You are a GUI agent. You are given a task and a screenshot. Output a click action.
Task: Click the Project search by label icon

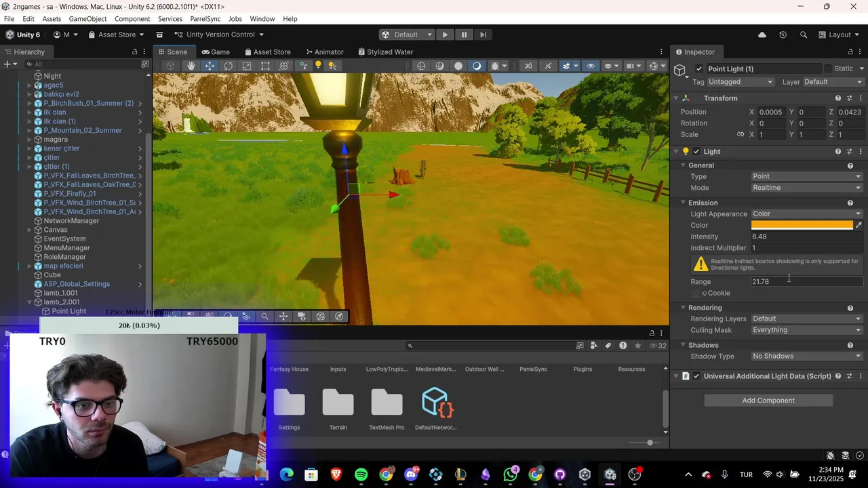(x=608, y=346)
